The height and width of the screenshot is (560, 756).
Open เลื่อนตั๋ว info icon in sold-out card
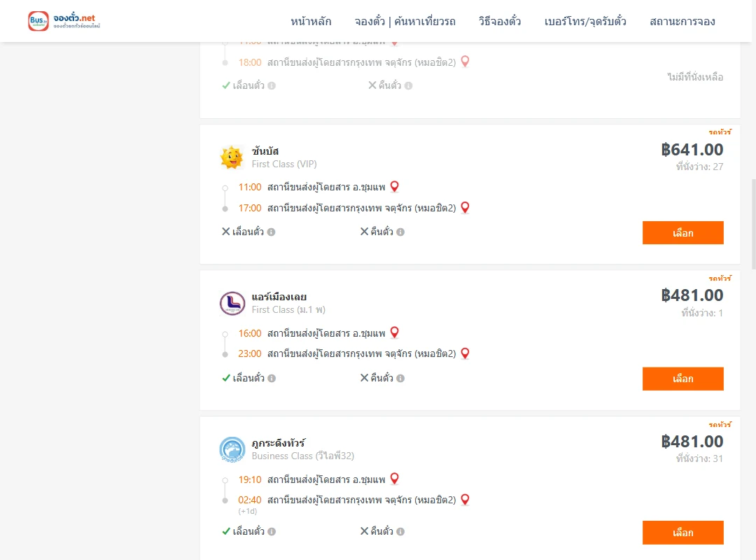[272, 86]
